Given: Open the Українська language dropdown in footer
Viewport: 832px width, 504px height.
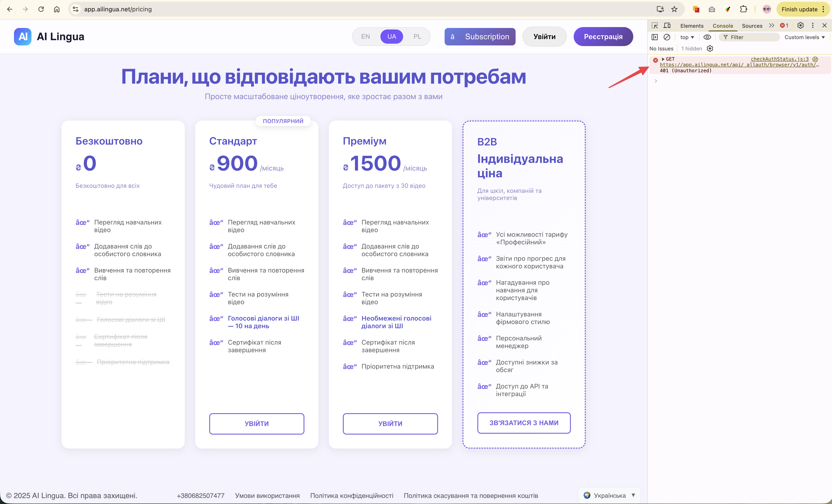Looking at the screenshot, I should click(x=609, y=495).
